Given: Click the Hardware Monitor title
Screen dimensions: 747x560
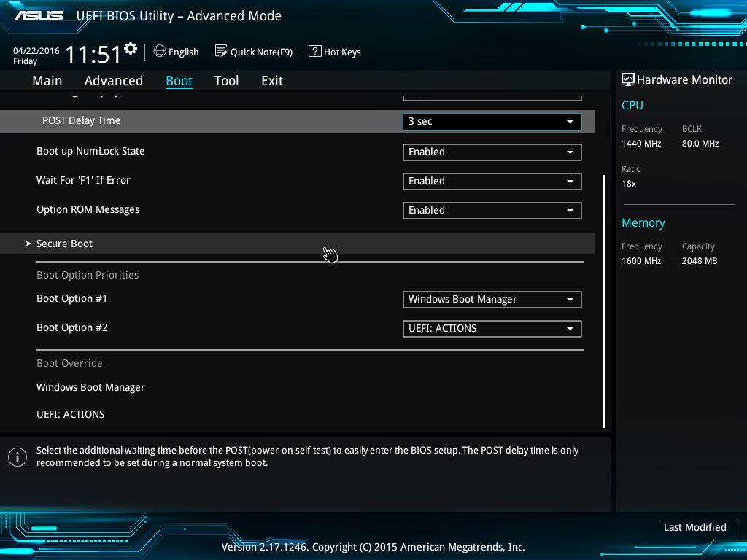Looking at the screenshot, I should tap(684, 79).
